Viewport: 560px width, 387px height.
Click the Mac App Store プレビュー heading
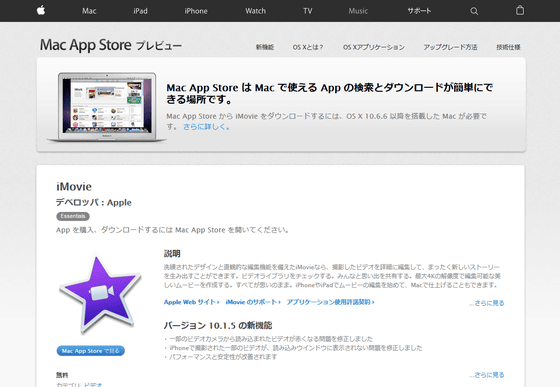click(111, 45)
